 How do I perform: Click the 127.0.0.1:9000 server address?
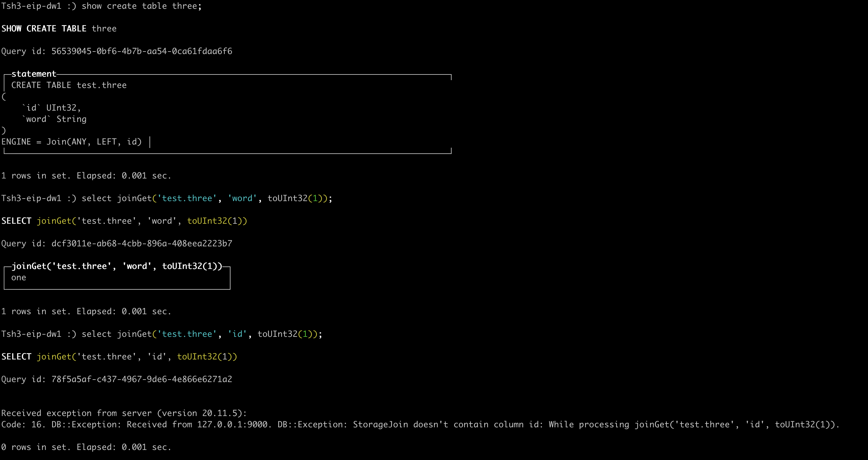232,424
